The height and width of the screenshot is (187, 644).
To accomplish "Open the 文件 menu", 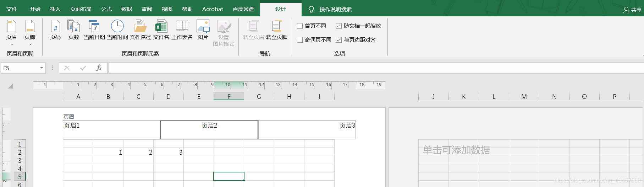I will click(x=12, y=9).
